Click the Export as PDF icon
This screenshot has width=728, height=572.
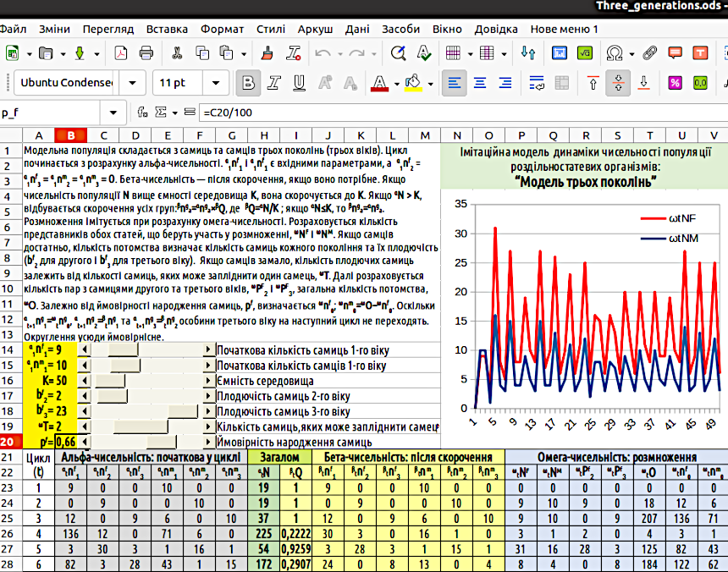pos(121,53)
